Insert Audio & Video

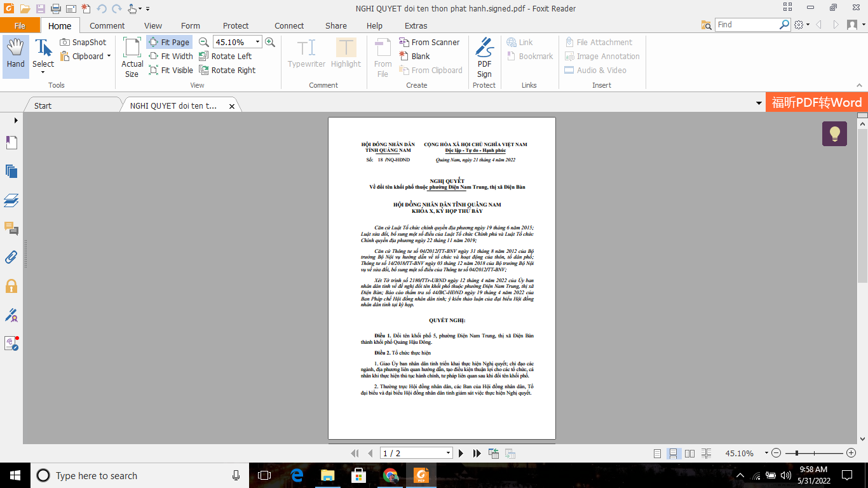point(595,70)
